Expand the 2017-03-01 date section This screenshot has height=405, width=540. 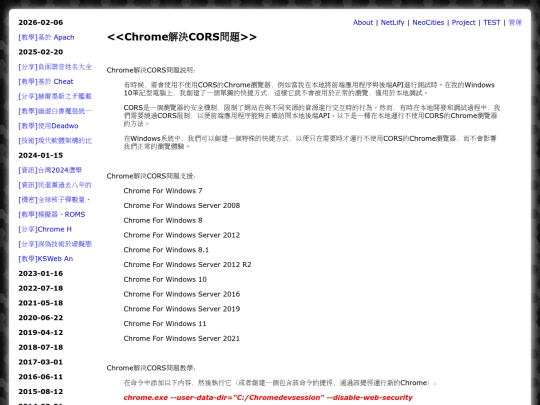(41, 362)
